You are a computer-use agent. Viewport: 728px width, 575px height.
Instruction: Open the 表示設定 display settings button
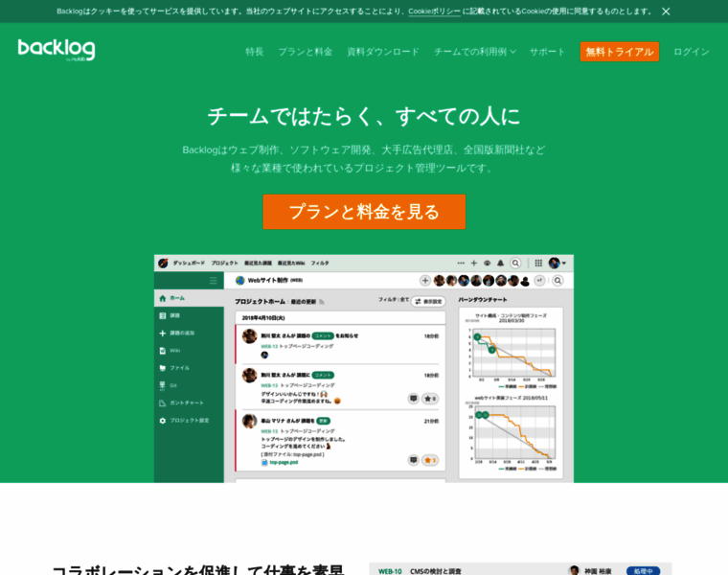tap(428, 302)
